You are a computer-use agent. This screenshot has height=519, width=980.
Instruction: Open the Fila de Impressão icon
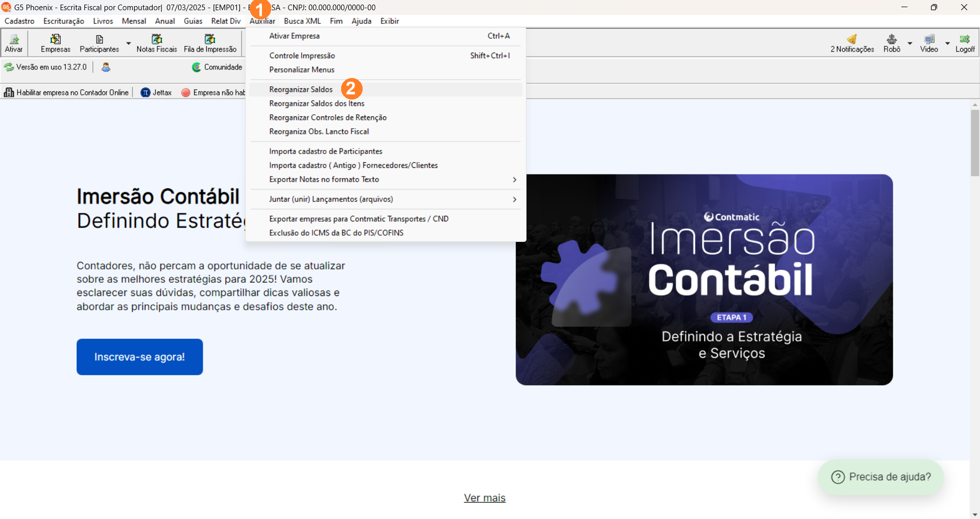click(210, 43)
